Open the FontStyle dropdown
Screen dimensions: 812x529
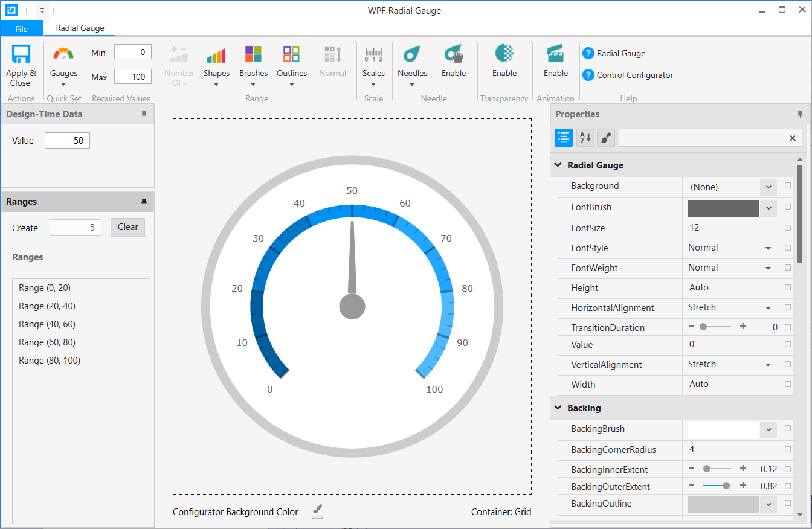pos(768,248)
